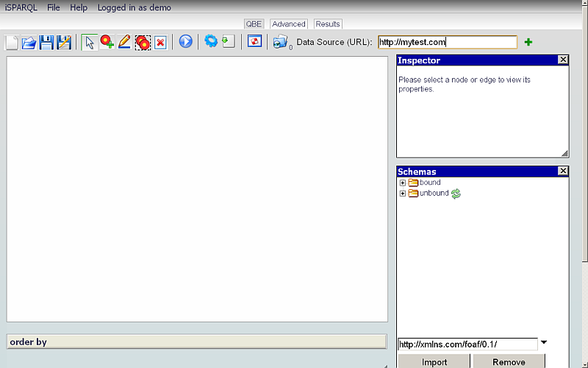The width and height of the screenshot is (588, 368).
Task: Switch to the Advanced tab
Action: pos(289,24)
